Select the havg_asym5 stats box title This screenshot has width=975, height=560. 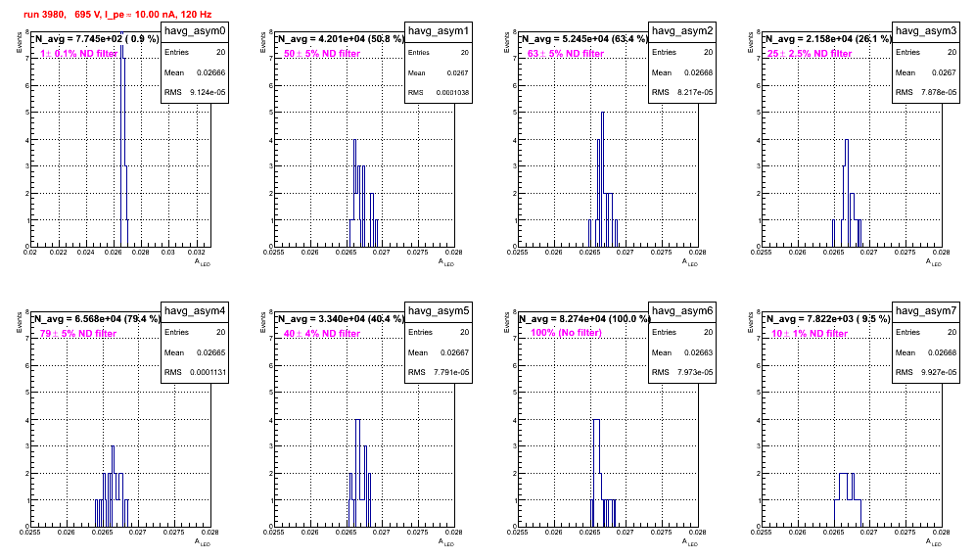click(x=439, y=311)
